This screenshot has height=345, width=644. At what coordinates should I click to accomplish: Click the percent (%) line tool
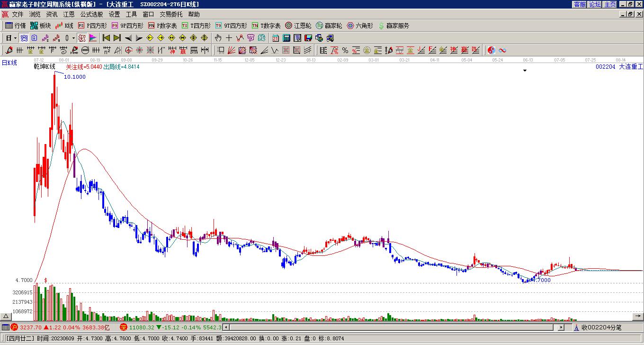pos(345,50)
